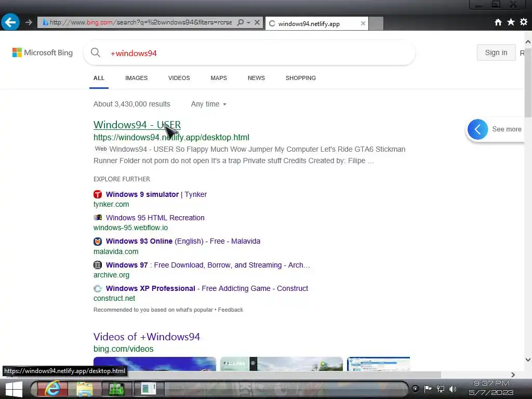Open the Windows Start button

[14, 389]
